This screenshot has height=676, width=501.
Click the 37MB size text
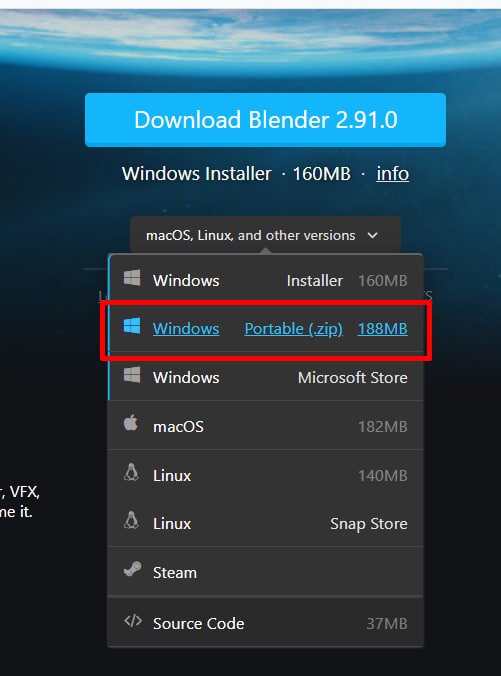[387, 623]
